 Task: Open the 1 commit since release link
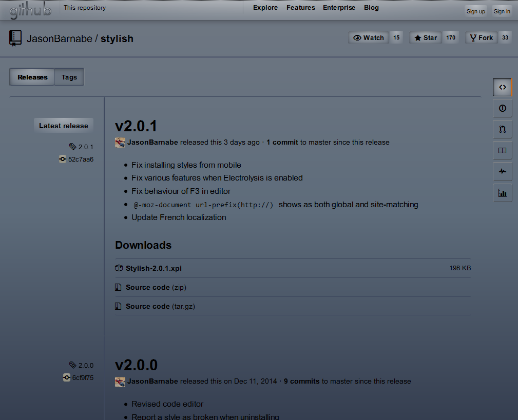(282, 142)
